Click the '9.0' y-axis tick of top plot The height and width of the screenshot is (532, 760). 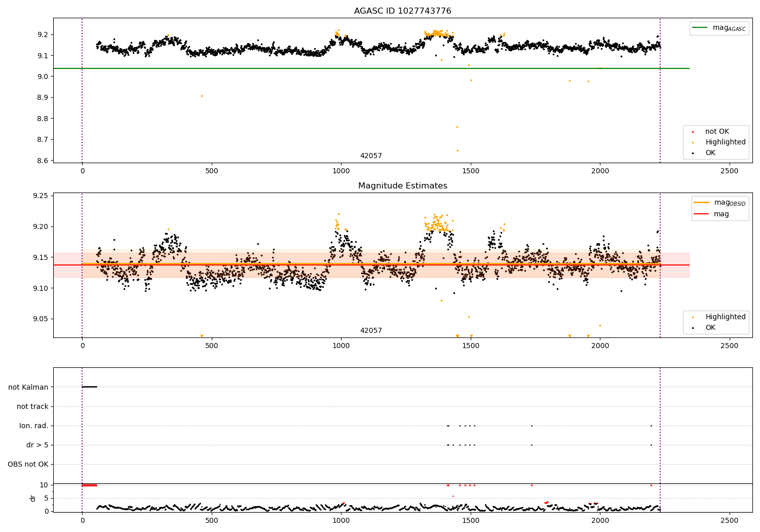[x=43, y=77]
